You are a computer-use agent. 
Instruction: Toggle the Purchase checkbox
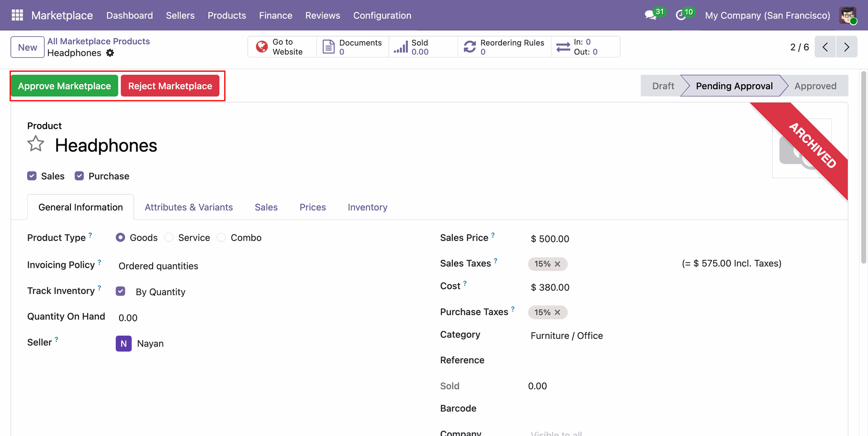(x=79, y=176)
